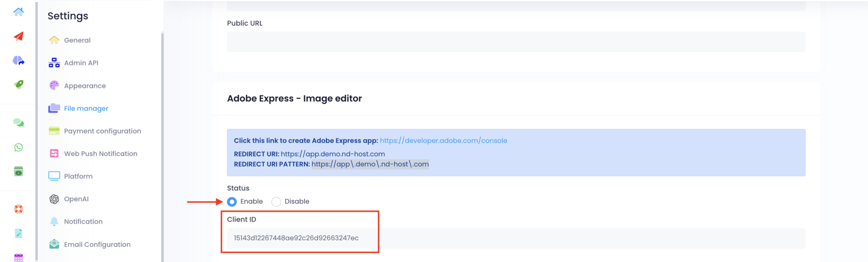Click the REDIRECT URI PATTERN value text
The width and height of the screenshot is (868, 262).
370,164
